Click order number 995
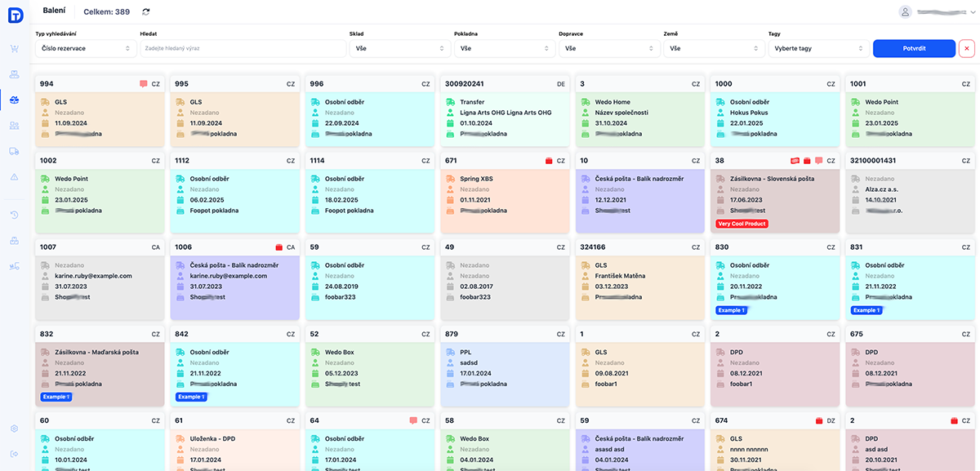 pyautogui.click(x=181, y=84)
